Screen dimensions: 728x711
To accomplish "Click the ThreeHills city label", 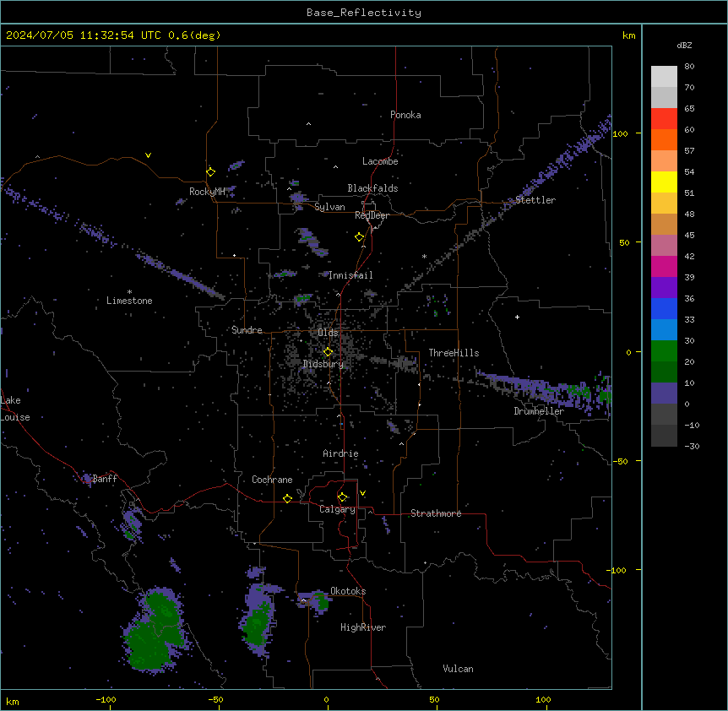I will [x=454, y=353].
